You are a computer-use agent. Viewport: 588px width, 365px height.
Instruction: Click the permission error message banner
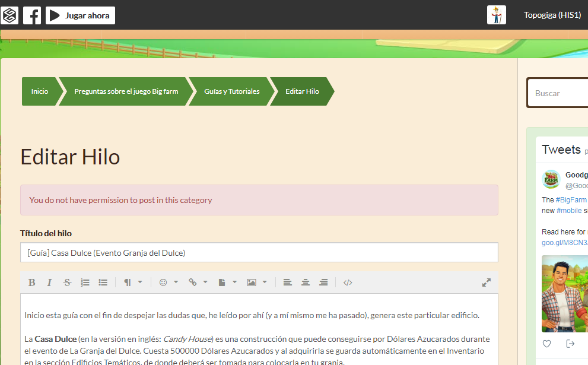259,200
